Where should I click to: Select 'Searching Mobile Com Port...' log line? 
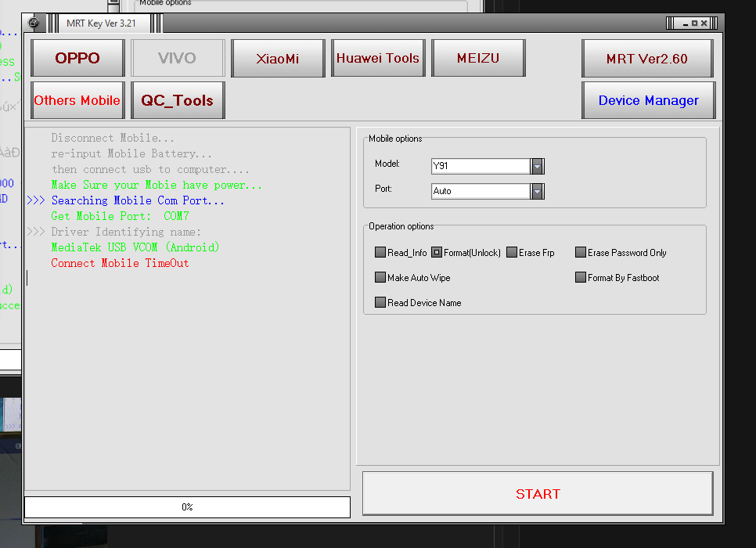click(x=138, y=200)
